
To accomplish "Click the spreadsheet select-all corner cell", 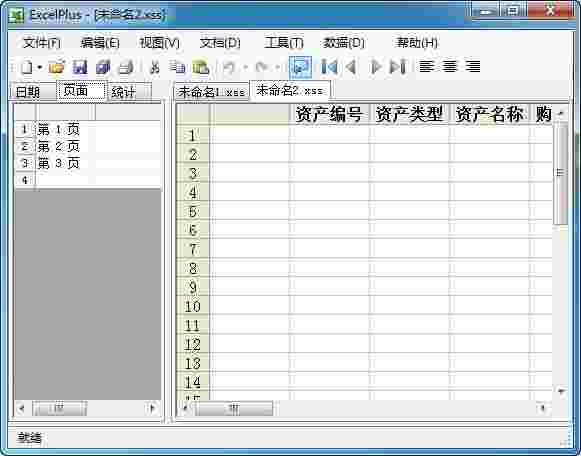I will (193, 114).
